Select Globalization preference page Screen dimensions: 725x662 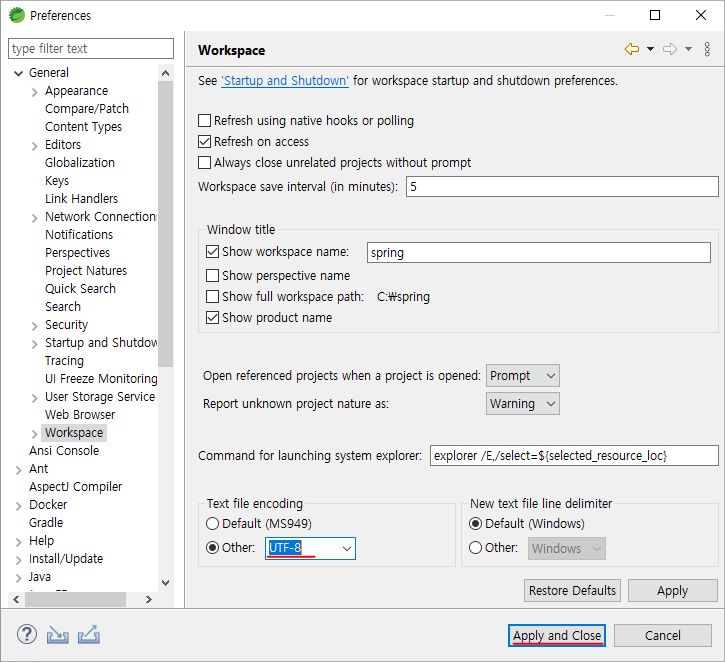click(x=80, y=163)
